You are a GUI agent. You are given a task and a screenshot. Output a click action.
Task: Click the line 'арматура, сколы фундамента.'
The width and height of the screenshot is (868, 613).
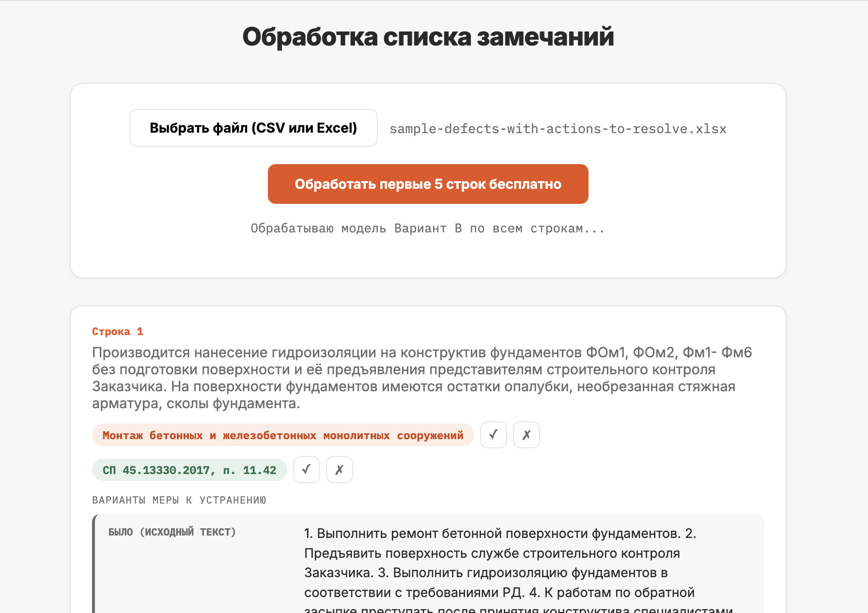(x=196, y=403)
